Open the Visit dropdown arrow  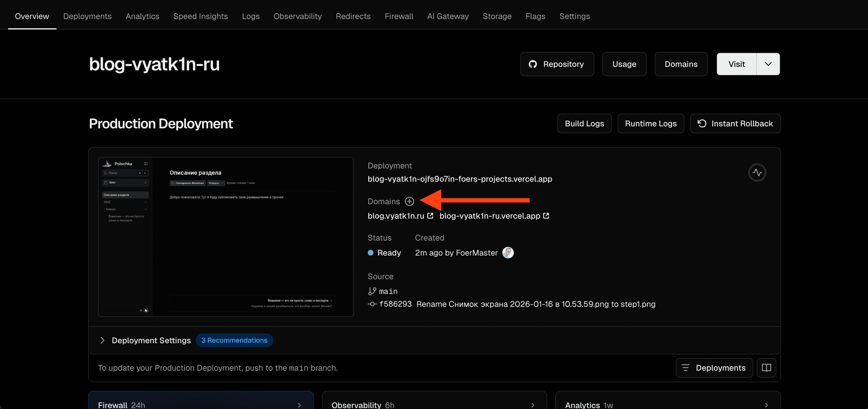click(768, 64)
